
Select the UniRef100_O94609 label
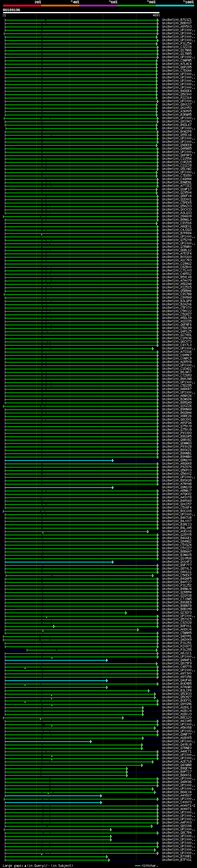coord(177,216)
